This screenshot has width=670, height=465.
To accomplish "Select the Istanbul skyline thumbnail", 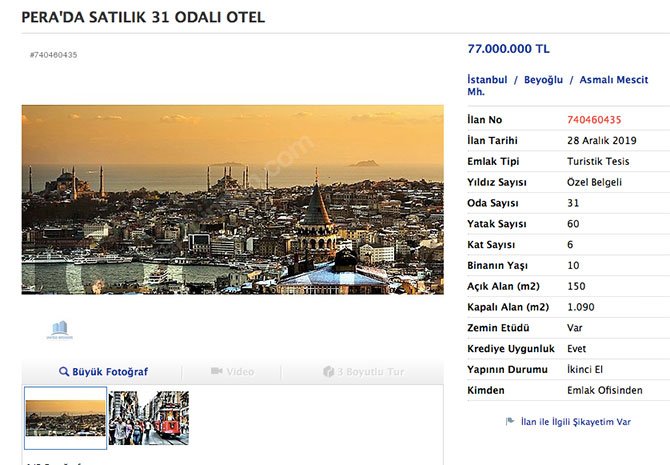I will coord(65,418).
